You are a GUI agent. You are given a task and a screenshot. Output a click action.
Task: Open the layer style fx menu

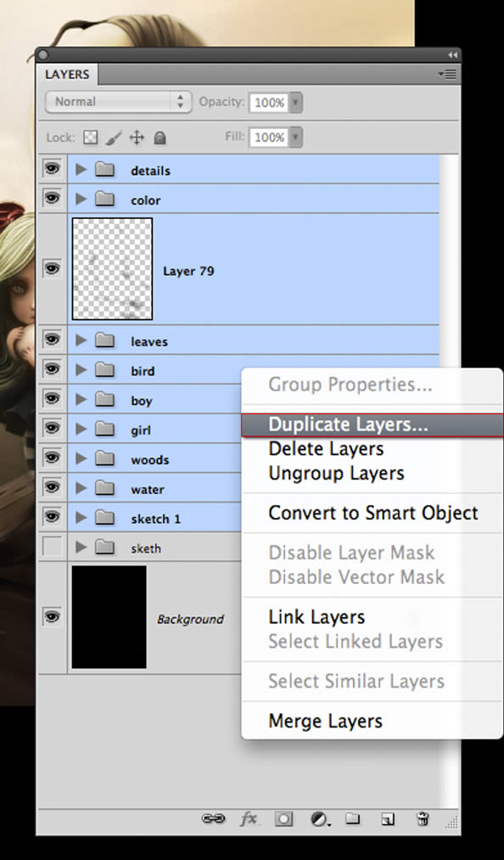click(249, 819)
